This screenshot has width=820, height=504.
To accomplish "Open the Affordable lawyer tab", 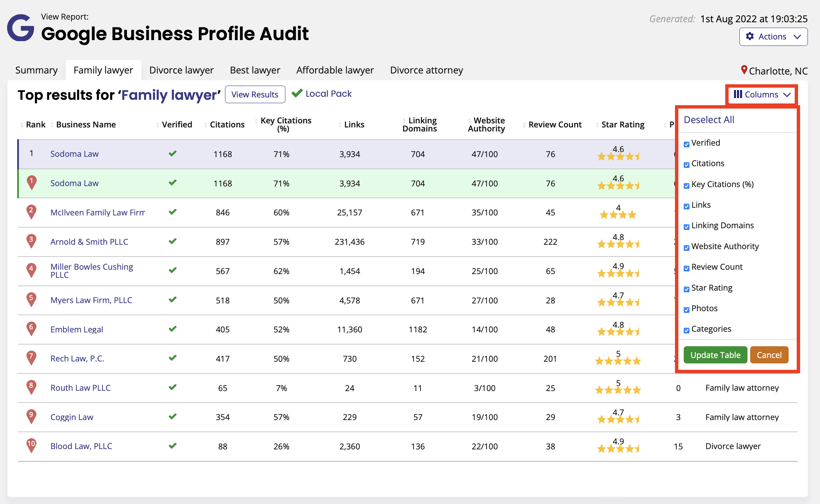I will [x=335, y=70].
